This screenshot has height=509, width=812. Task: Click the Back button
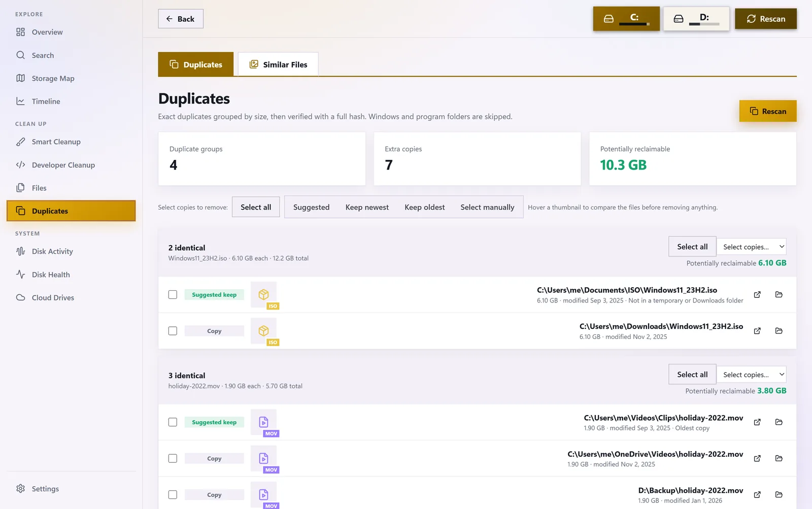click(x=181, y=19)
